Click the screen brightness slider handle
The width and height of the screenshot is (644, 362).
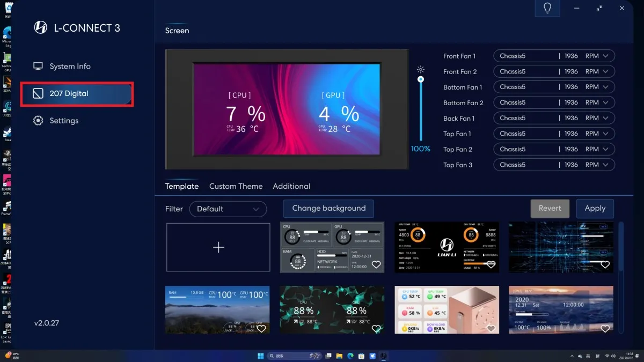pyautogui.click(x=421, y=79)
